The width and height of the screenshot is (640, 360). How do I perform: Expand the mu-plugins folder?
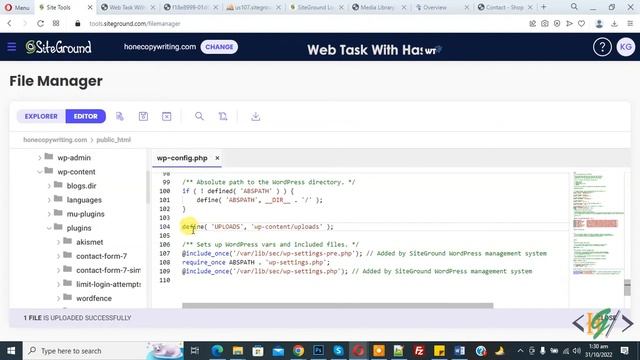49,214
